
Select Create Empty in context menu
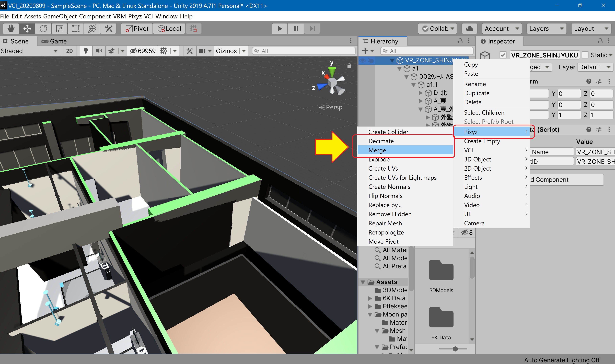[491, 141]
